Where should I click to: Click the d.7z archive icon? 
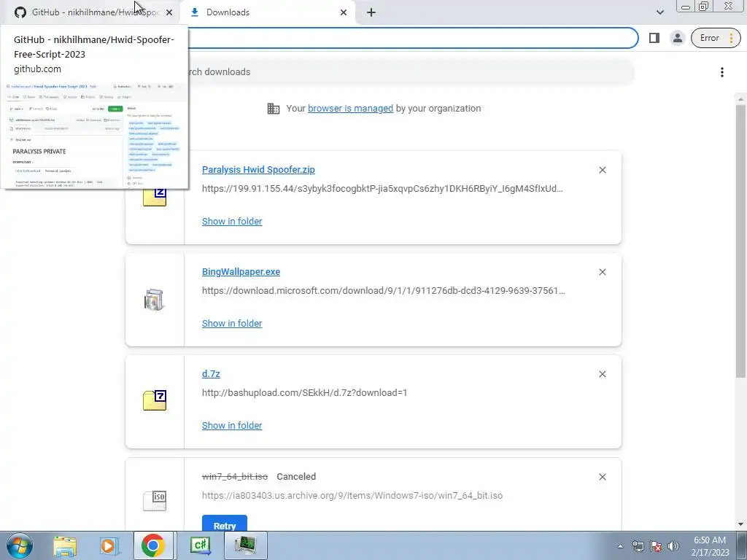coord(155,400)
